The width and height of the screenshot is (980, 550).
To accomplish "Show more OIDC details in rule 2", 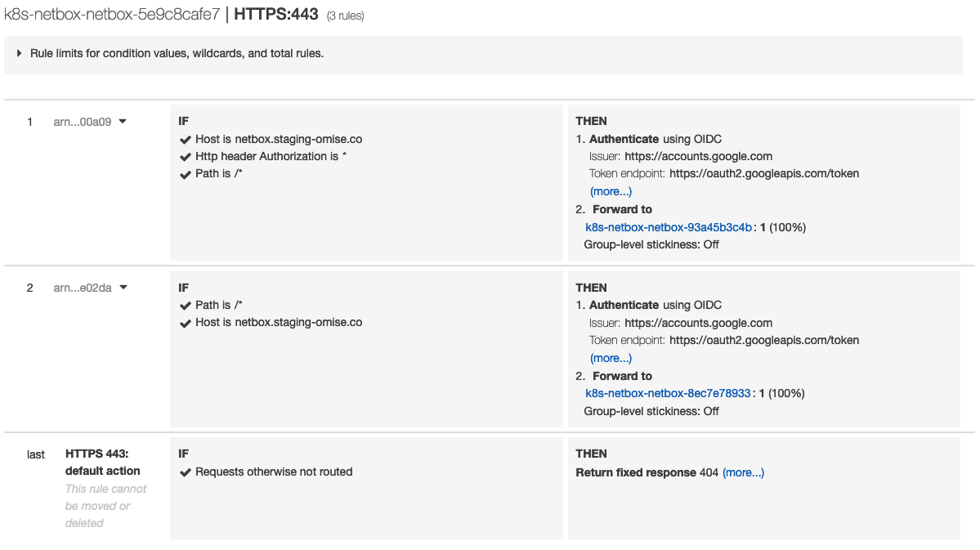I will tap(611, 358).
